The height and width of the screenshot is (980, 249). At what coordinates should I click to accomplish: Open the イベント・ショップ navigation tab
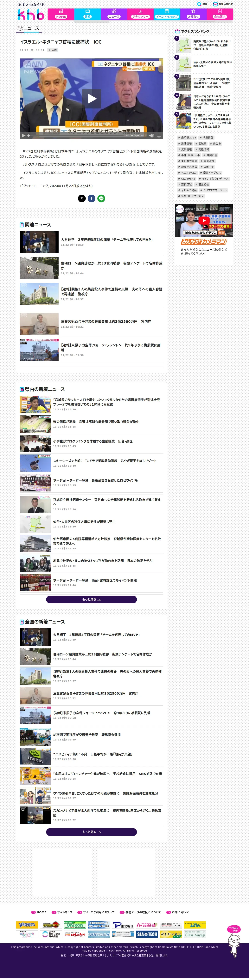(167, 14)
